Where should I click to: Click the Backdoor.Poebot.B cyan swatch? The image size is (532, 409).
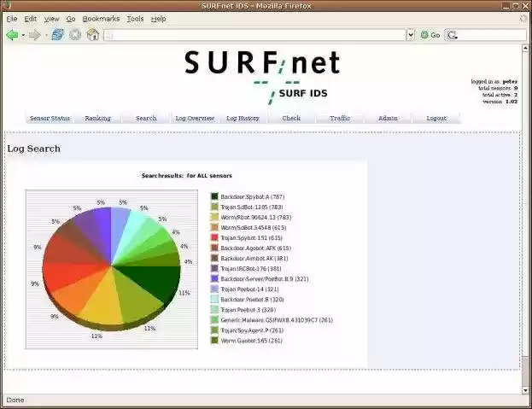pos(214,299)
